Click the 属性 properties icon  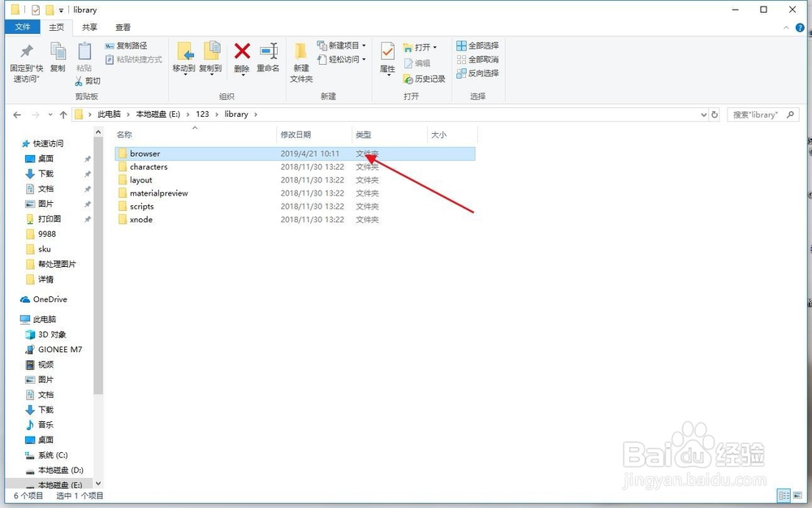(387, 52)
